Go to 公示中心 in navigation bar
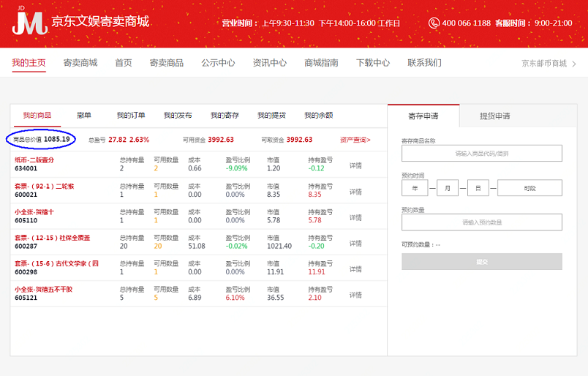This screenshot has width=588, height=376. click(x=218, y=63)
